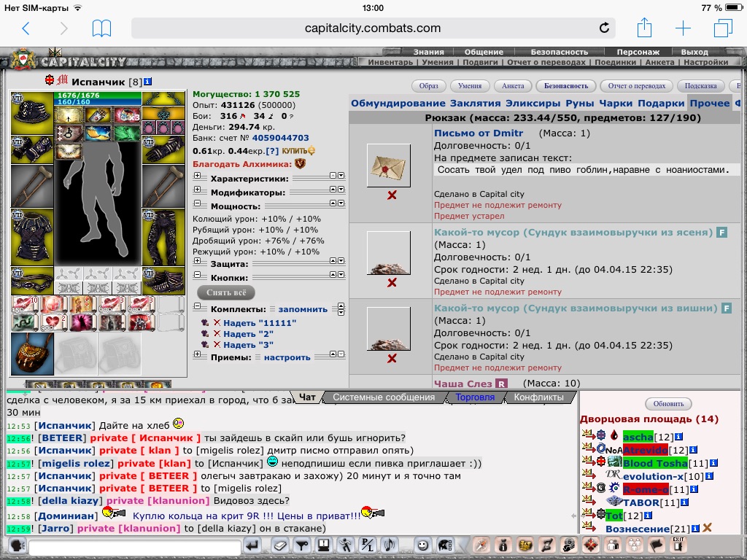This screenshot has height=560, width=747.
Task: Tap the capitalcity.combats.com address field
Action: coord(373,28)
